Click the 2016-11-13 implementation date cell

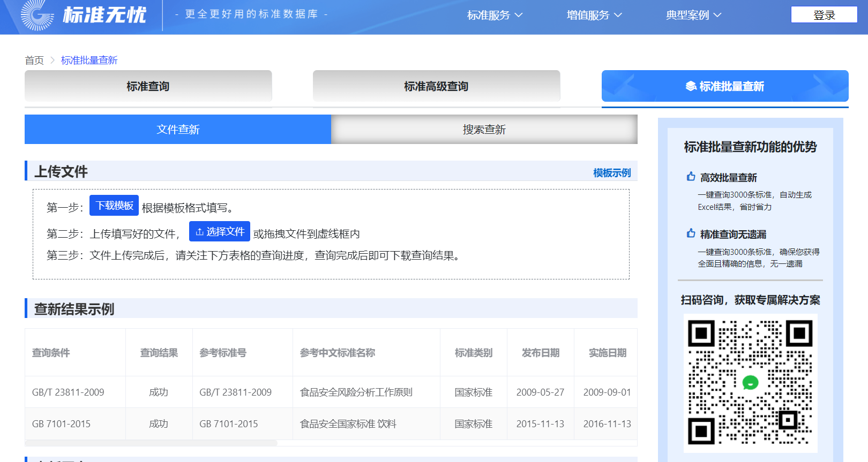tap(607, 424)
